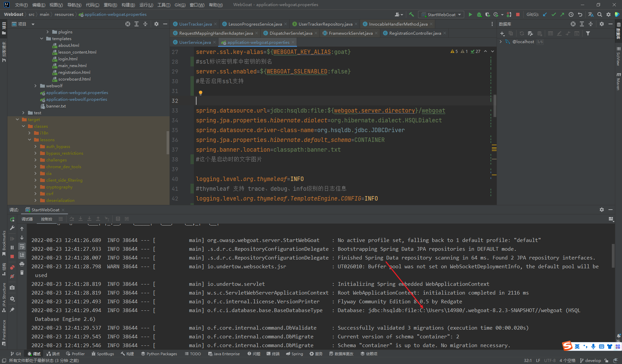Toggle scroll to end in the console

(x=22, y=255)
